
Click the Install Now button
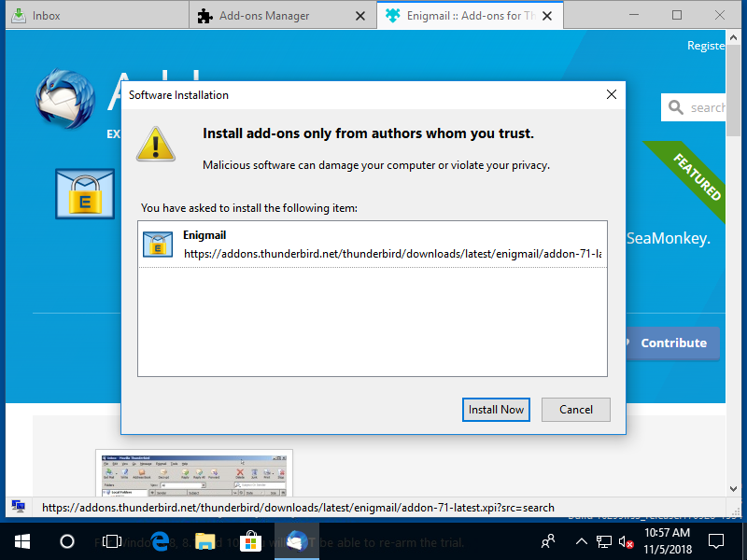(x=496, y=409)
